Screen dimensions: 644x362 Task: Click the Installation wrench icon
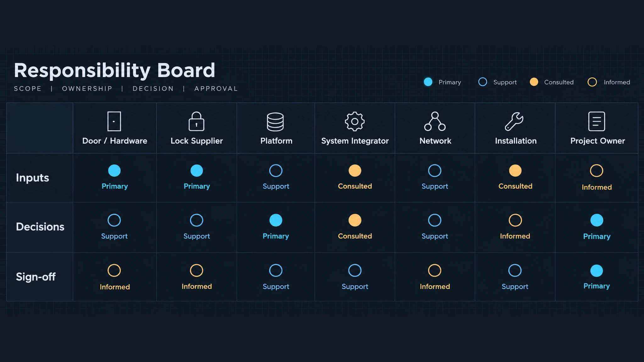514,121
